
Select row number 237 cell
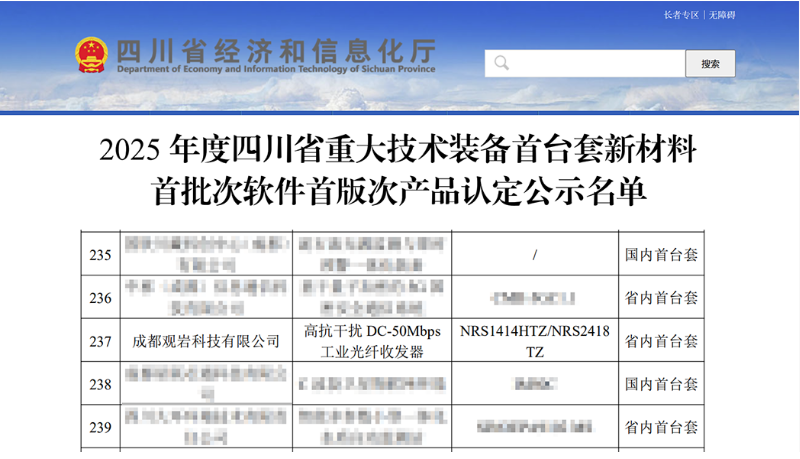point(101,341)
